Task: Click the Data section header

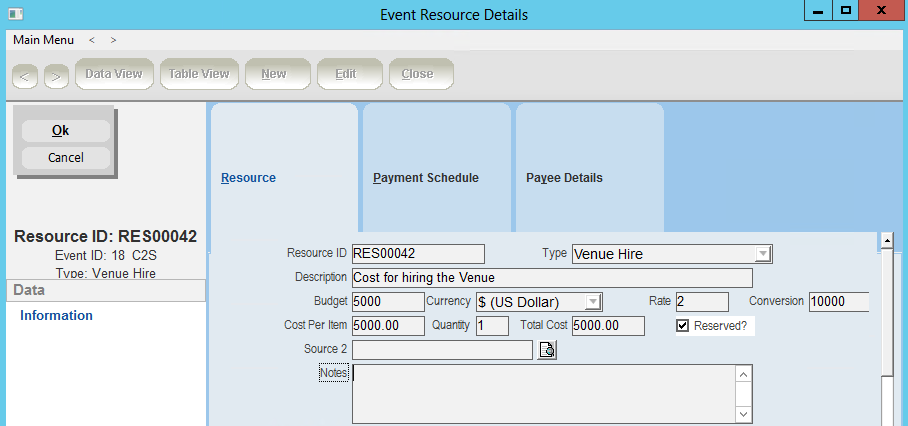Action: point(106,291)
